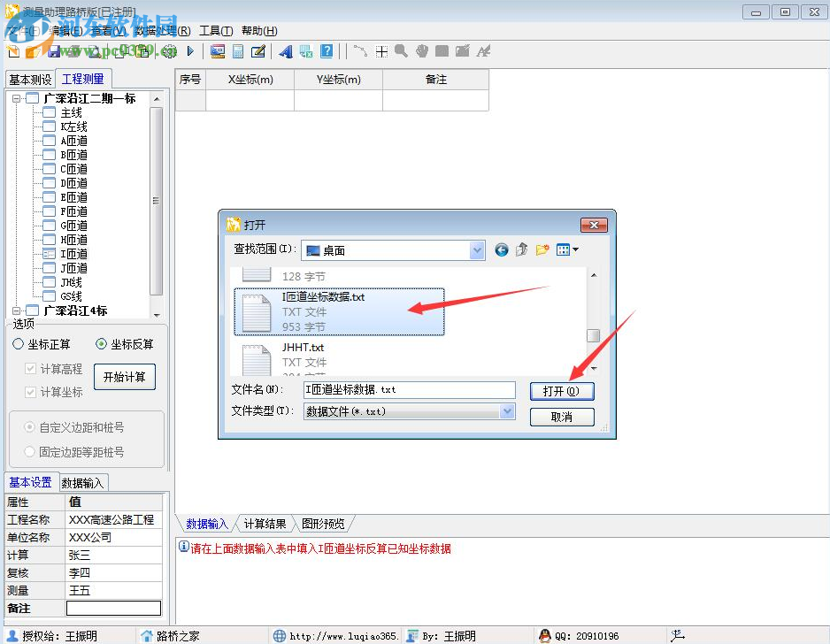Switch to the 数据输入 tab
The image size is (830, 644).
[83, 481]
